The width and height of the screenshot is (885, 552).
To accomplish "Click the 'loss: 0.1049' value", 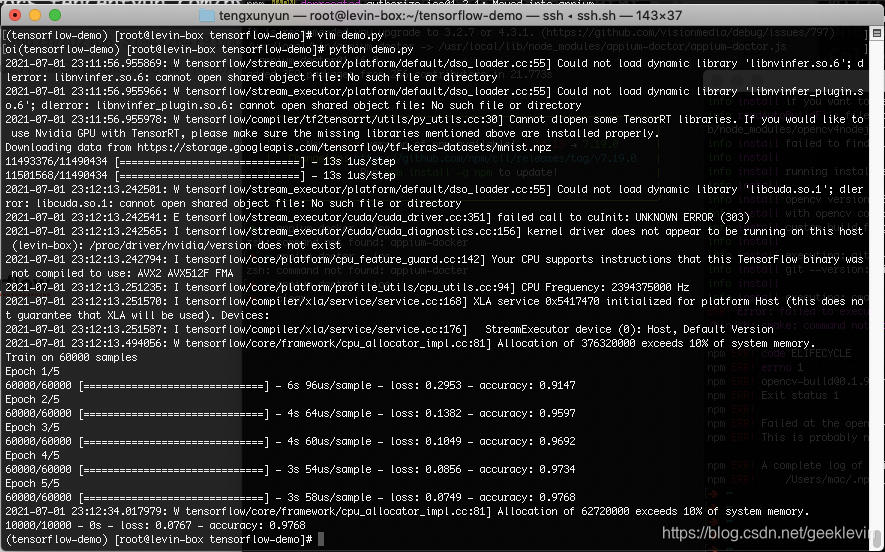I will click(x=426, y=441).
